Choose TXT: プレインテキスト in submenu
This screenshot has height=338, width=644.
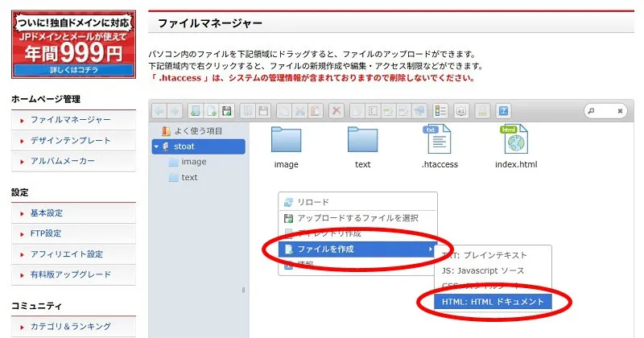click(x=493, y=255)
